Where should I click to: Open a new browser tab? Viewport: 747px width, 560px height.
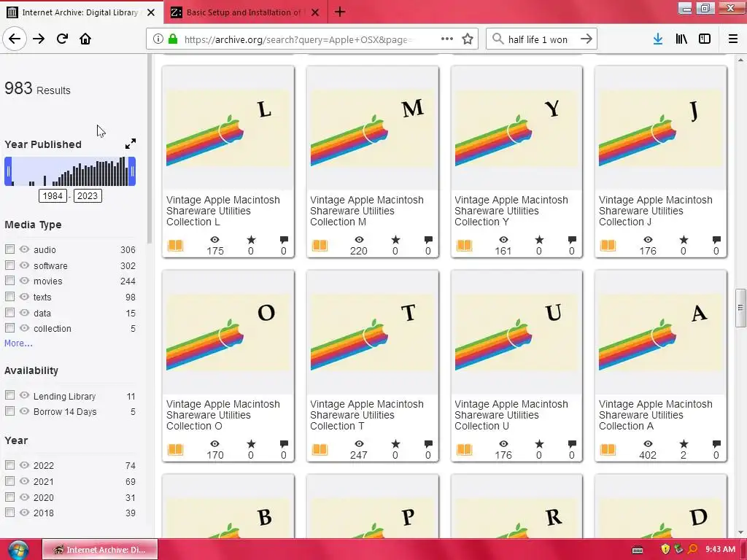340,12
